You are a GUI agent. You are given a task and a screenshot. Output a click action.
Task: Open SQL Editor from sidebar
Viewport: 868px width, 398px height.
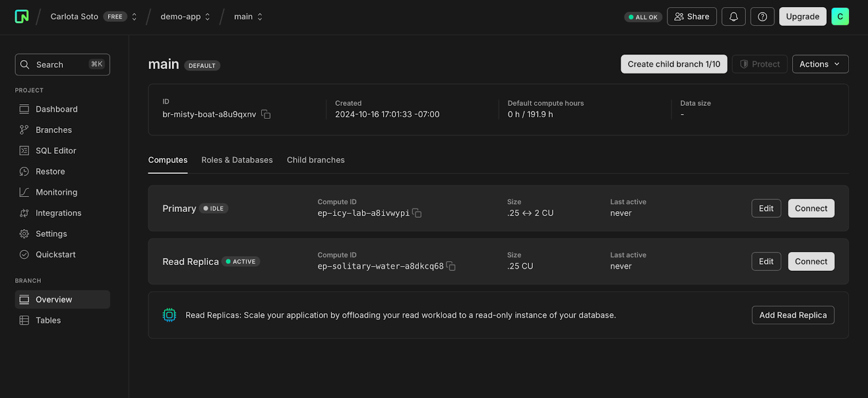pos(56,150)
